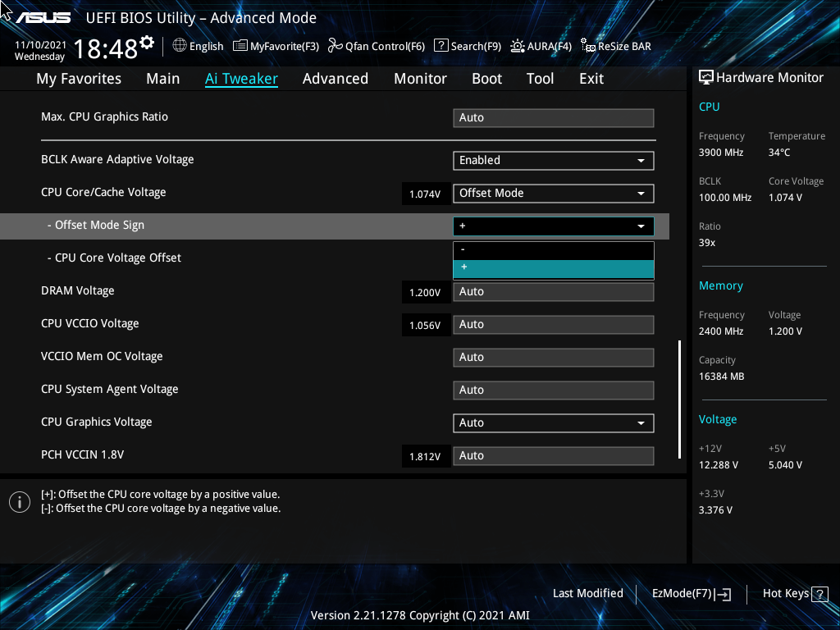Collapse the Offset Mode Sign dropdown
The image size is (840, 630).
point(554,226)
